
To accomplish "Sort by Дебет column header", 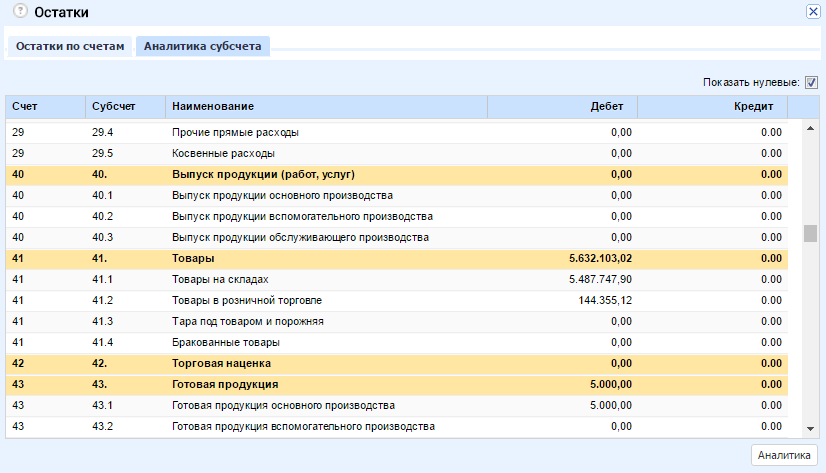I will tap(563, 106).
